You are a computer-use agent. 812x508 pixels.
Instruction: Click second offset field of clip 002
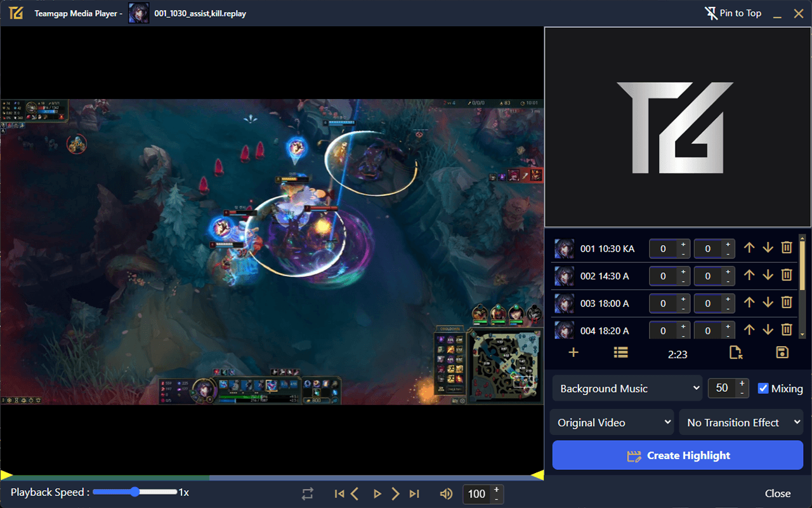[x=708, y=276]
